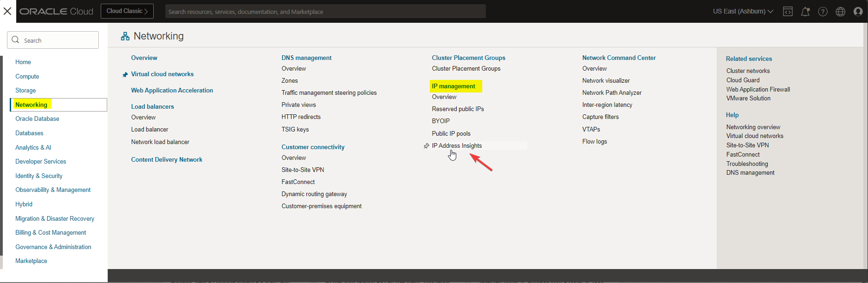Open the language globe icon
Viewport: 868px width, 283px height.
coord(841,12)
